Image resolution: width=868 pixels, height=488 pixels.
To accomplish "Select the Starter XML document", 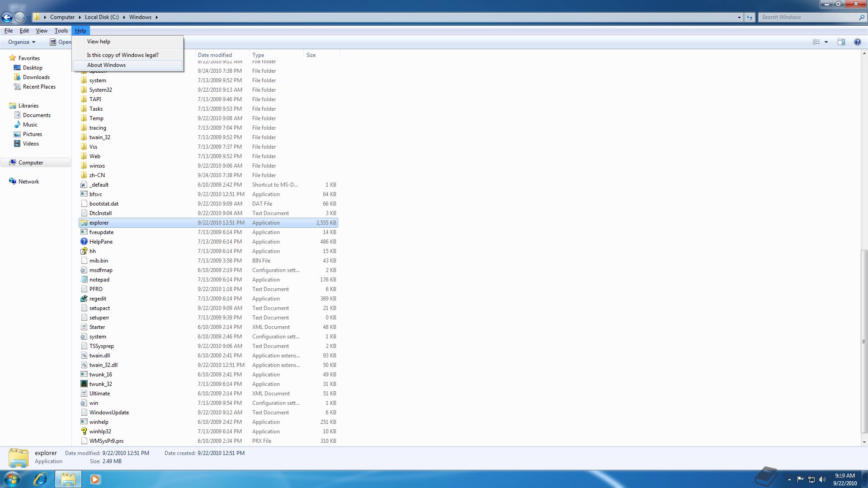I will click(x=97, y=327).
